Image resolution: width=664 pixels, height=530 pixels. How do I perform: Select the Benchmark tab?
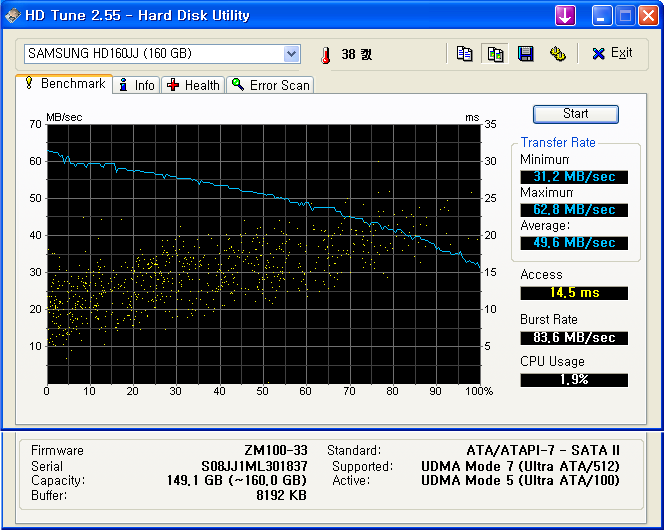tap(65, 84)
